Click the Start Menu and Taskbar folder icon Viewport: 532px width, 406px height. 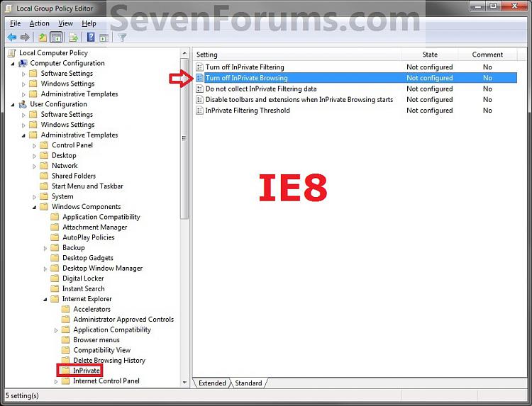click(x=44, y=186)
